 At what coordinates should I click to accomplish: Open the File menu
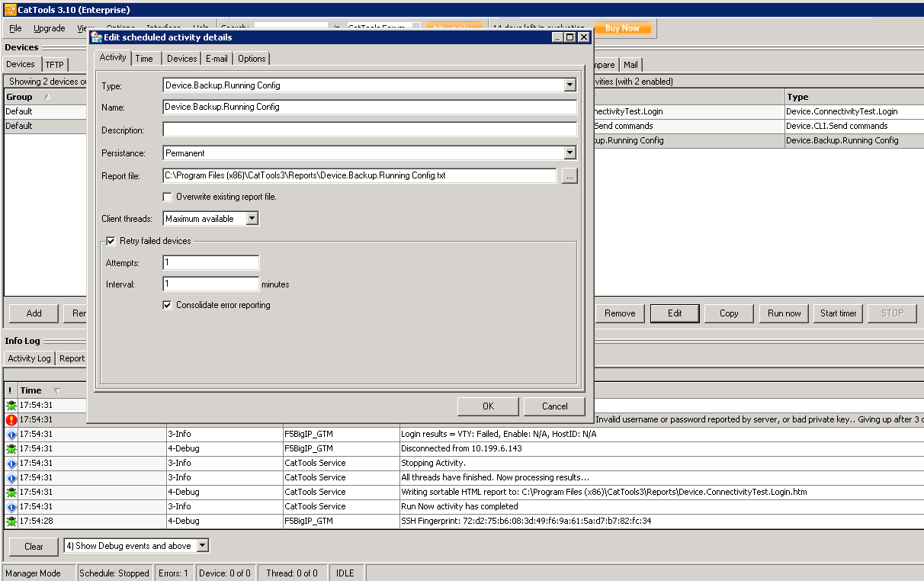[x=15, y=28]
